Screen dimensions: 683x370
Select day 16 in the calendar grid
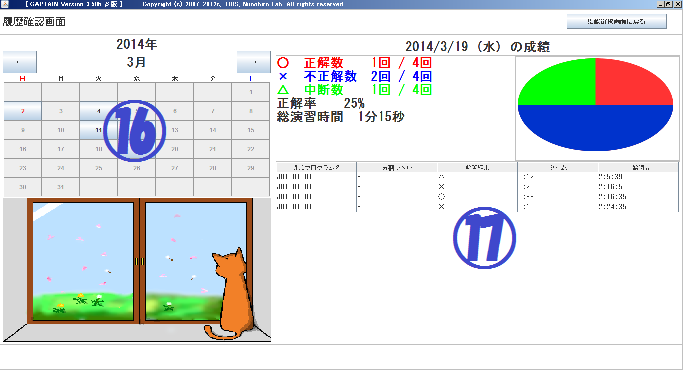point(23,149)
